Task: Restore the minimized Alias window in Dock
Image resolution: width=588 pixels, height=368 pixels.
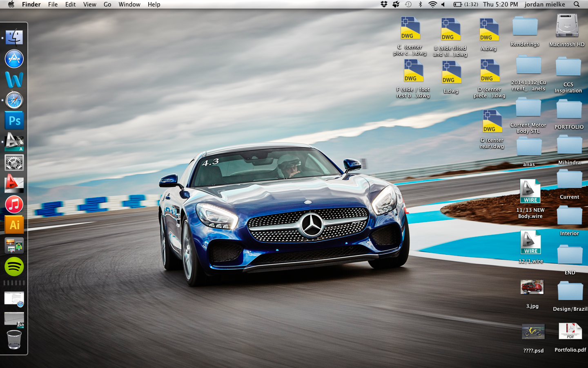Action: (14, 320)
